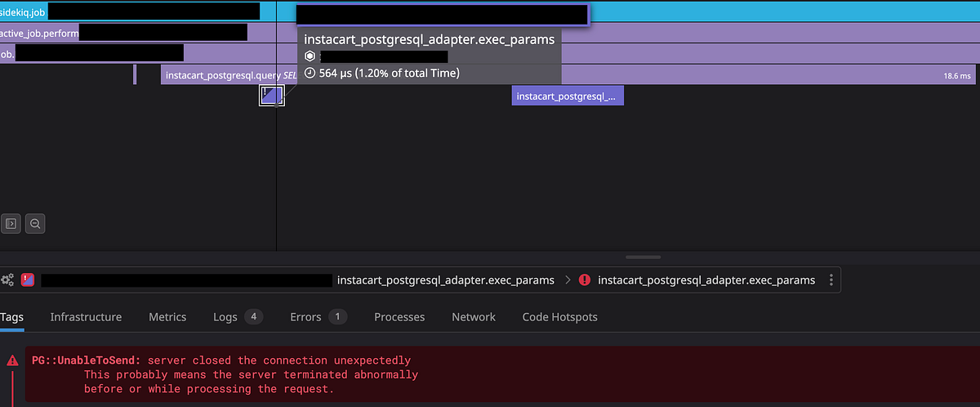Image resolution: width=980 pixels, height=407 pixels.
Task: Open the three-dot more options menu
Action: click(x=831, y=280)
